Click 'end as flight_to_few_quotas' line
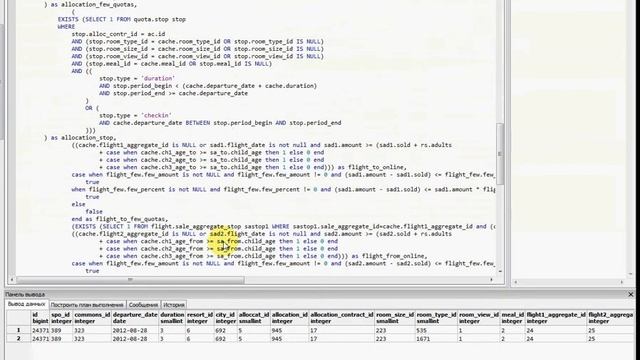The image size is (640, 360). [x=120, y=219]
